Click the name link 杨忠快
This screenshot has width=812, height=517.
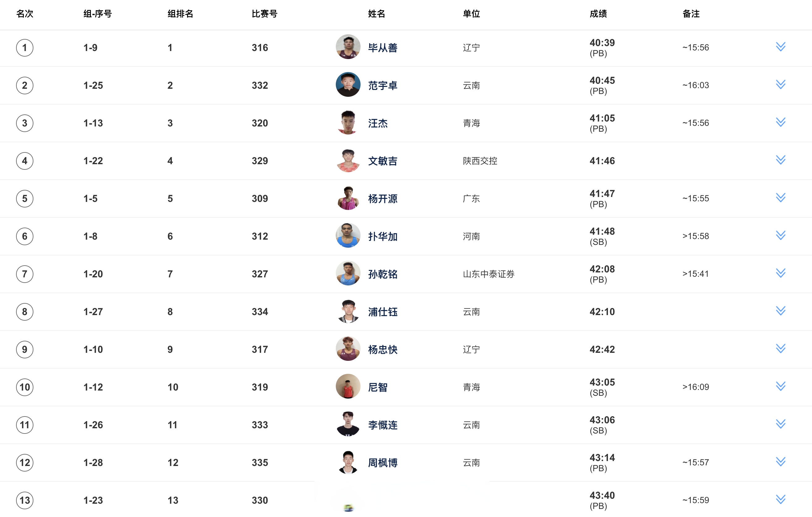(382, 349)
